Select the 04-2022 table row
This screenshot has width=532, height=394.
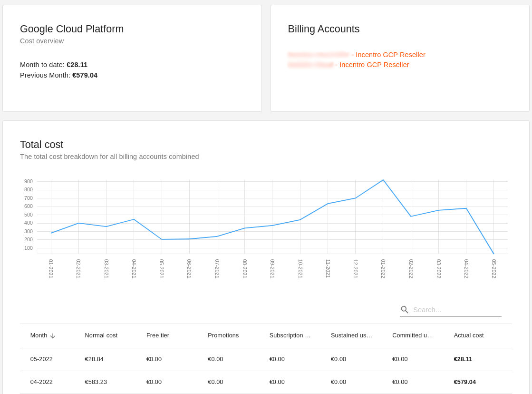266,382
